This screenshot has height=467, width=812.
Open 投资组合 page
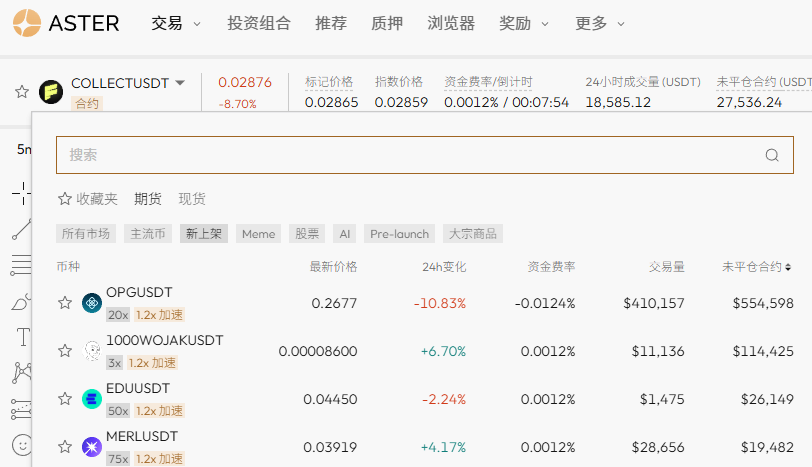[x=259, y=23]
